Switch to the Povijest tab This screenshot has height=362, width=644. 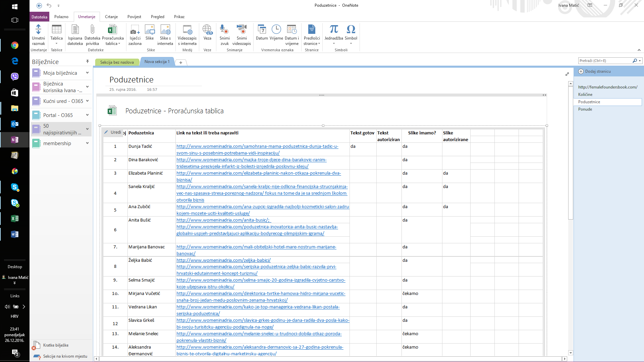pos(134,17)
